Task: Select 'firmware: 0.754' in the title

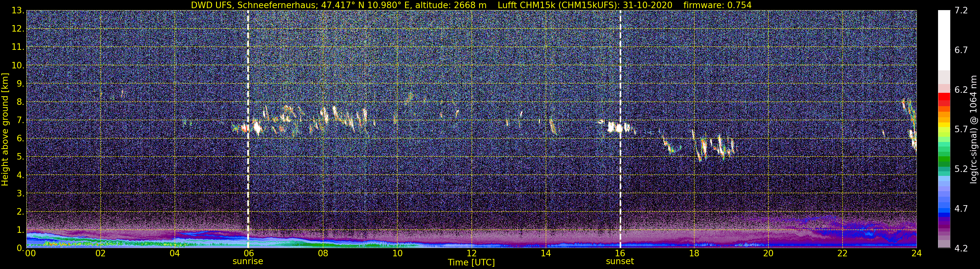Action: tap(717, 5)
